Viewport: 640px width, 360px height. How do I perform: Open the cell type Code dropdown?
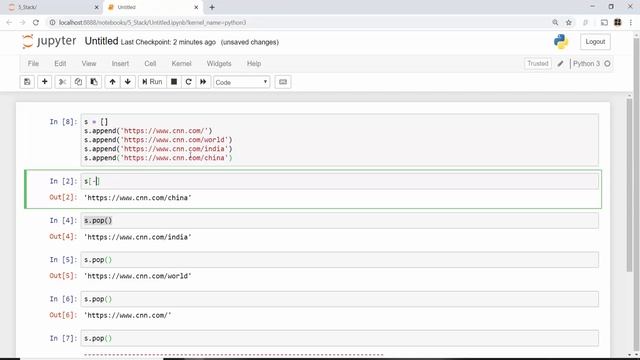241,82
